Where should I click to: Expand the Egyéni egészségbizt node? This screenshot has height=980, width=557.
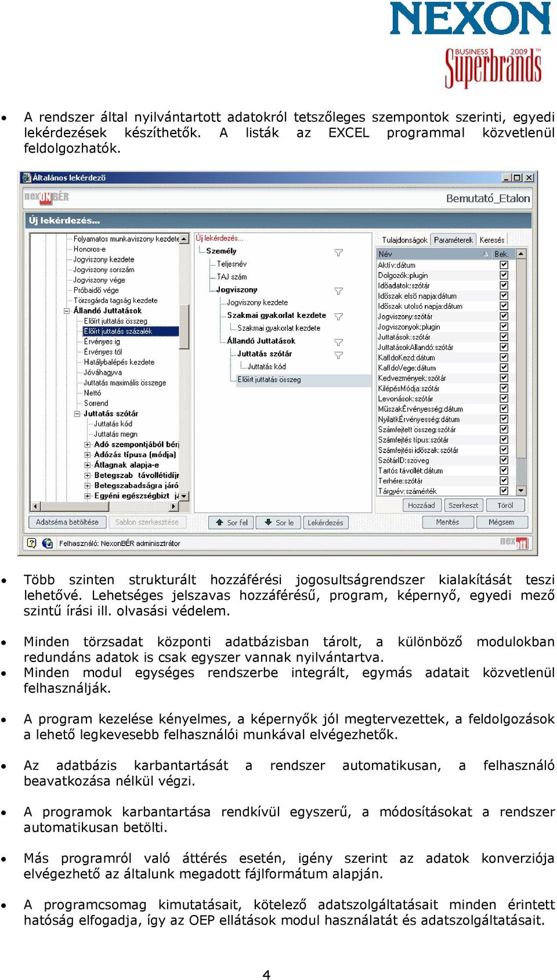(x=88, y=496)
